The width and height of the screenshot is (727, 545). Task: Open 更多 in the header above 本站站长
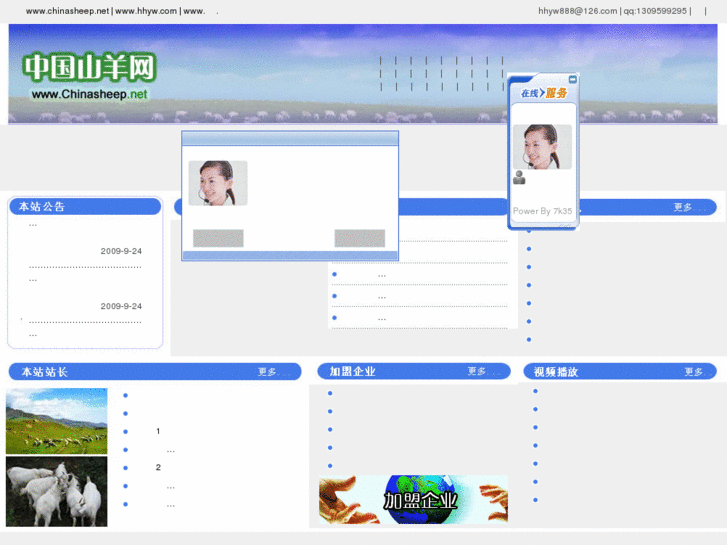coord(683,207)
